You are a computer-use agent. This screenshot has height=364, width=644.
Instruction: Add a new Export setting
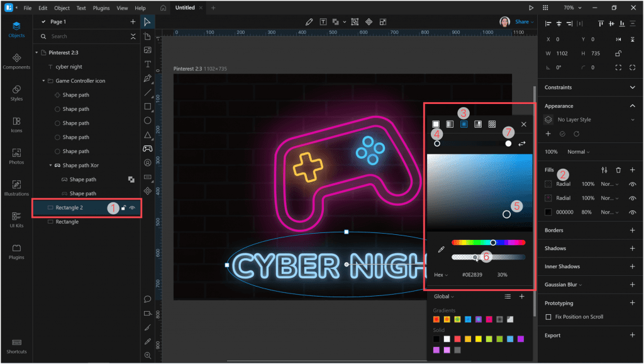(x=633, y=336)
